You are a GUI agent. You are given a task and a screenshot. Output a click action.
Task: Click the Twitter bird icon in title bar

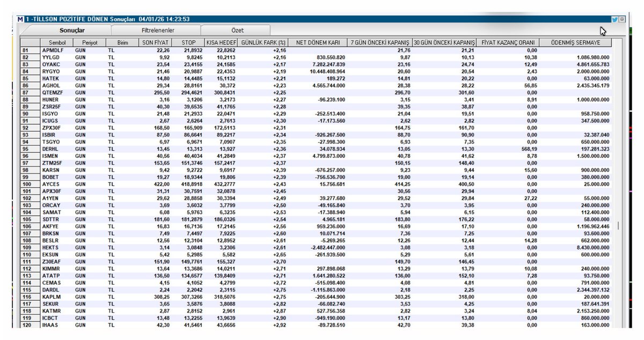pos(614,19)
